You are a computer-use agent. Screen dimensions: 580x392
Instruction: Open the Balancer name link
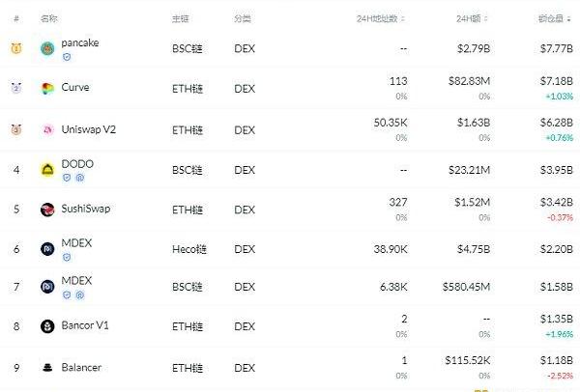pyautogui.click(x=81, y=368)
